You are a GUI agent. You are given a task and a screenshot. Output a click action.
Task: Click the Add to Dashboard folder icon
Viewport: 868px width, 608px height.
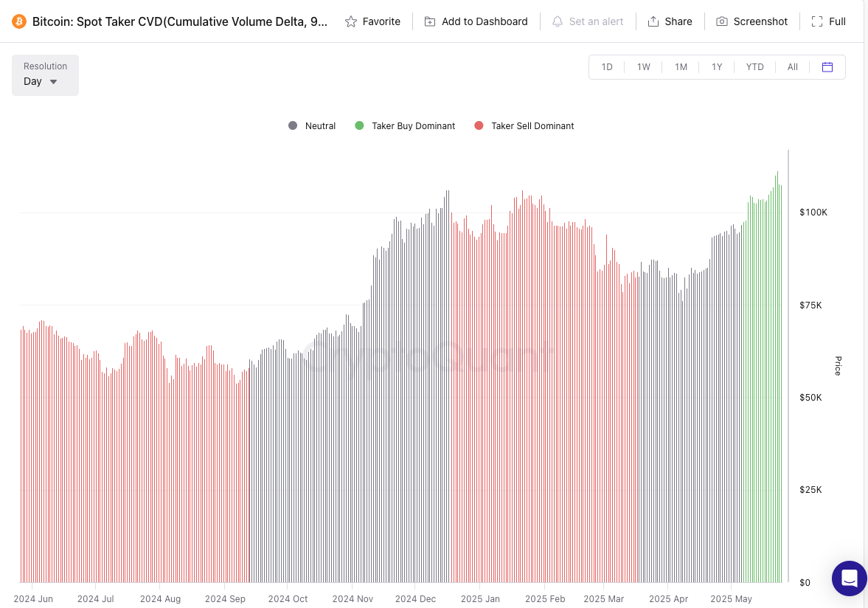point(430,21)
